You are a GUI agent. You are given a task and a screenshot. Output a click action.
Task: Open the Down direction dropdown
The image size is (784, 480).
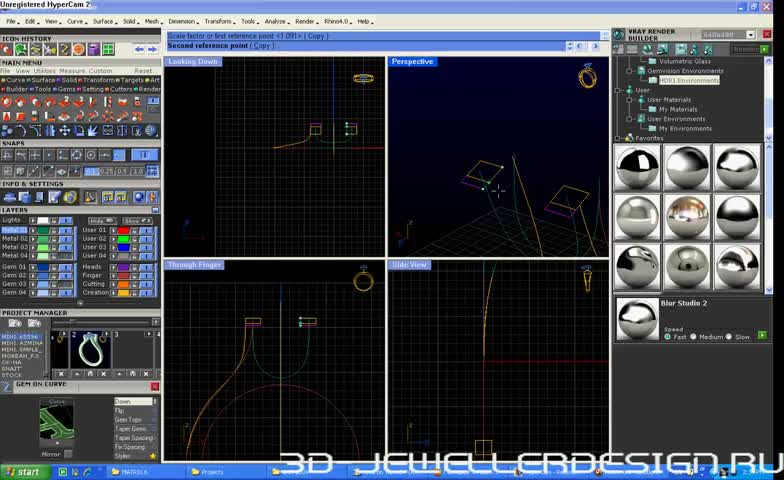tap(136, 402)
